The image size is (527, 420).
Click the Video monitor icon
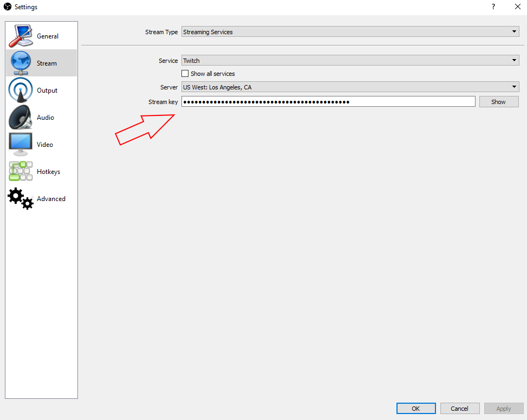coord(21,144)
